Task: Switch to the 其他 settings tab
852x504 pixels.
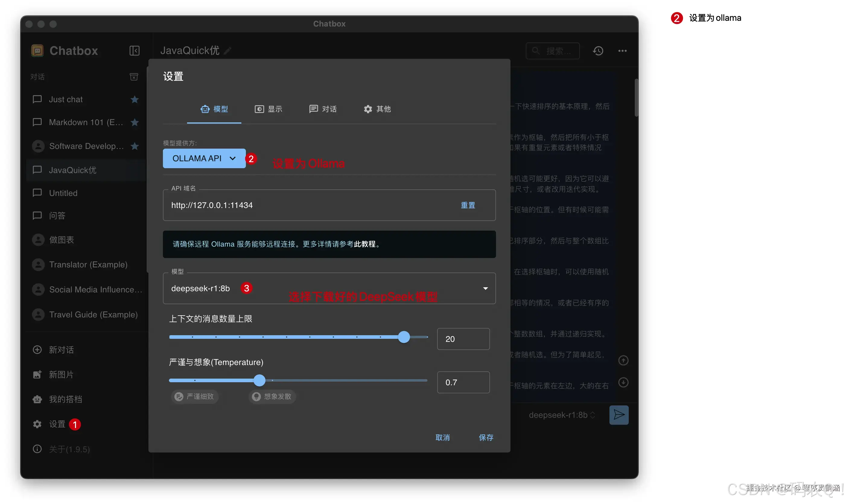Action: point(377,109)
